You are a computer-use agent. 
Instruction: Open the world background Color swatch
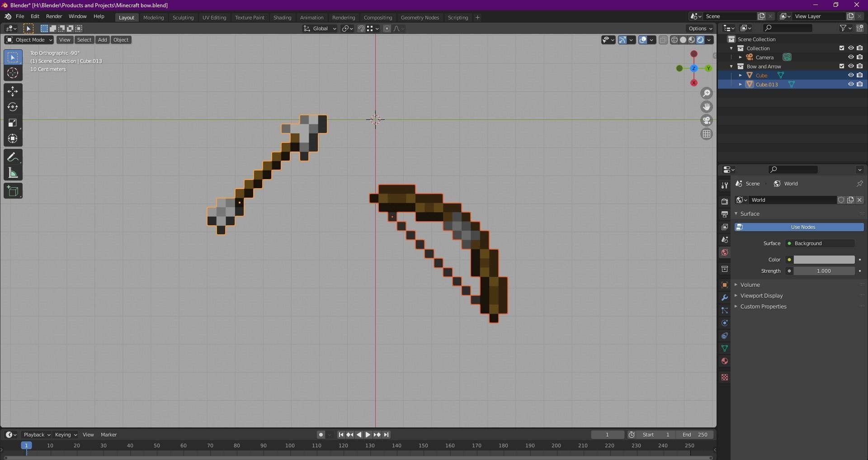[x=824, y=259]
